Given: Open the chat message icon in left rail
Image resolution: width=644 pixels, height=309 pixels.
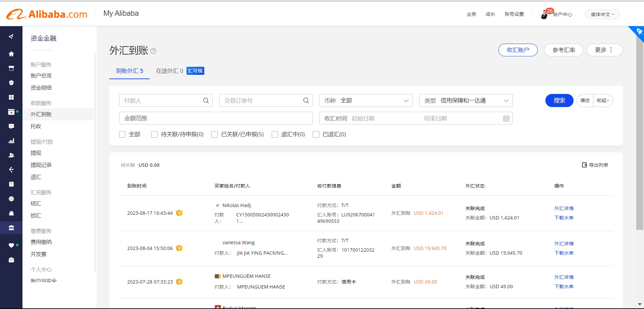Looking at the screenshot, I should click(11, 126).
